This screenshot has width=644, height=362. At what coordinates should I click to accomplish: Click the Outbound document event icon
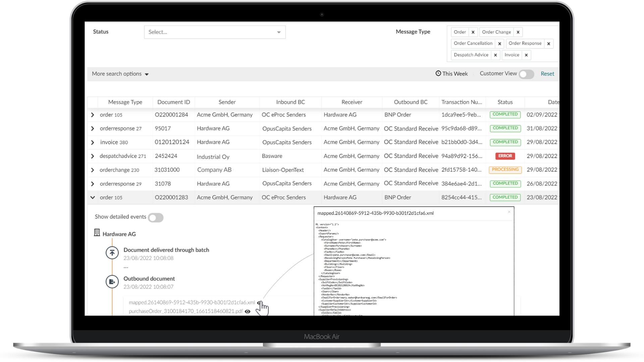point(112,282)
